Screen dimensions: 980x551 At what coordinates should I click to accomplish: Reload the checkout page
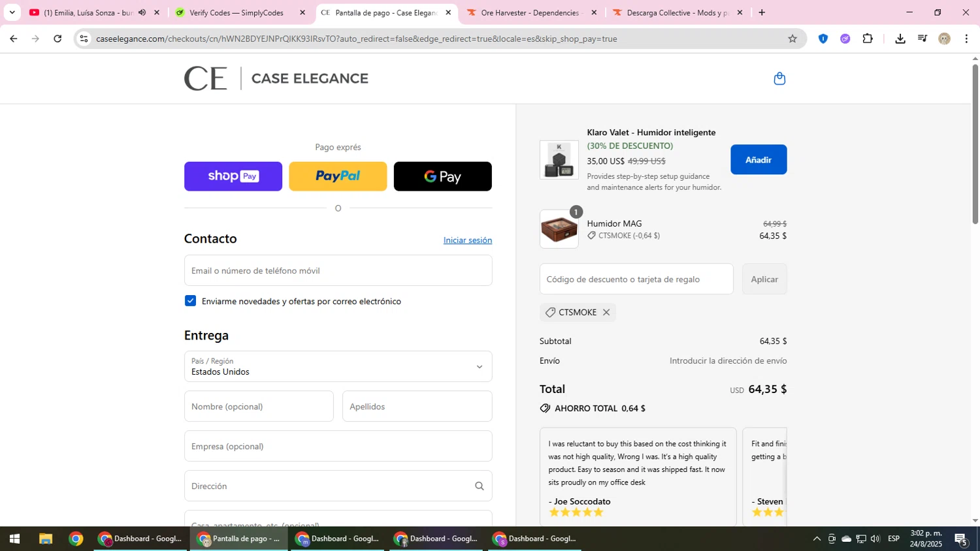tap(57, 39)
